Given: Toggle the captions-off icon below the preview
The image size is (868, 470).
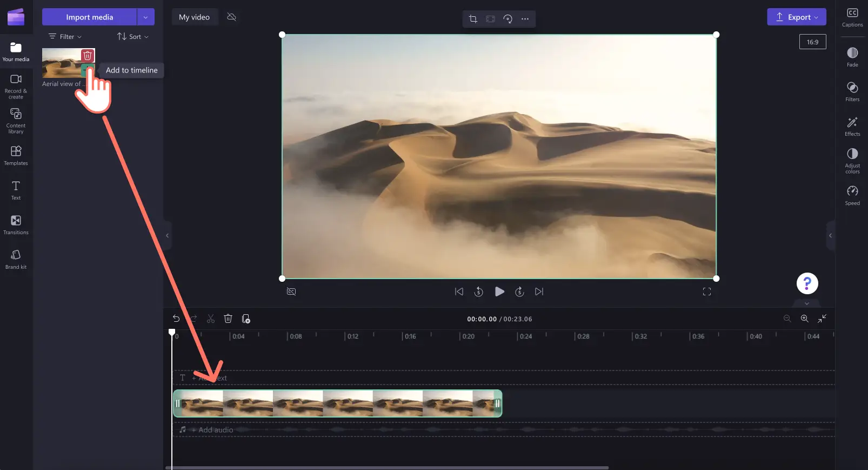Looking at the screenshot, I should coord(291,292).
